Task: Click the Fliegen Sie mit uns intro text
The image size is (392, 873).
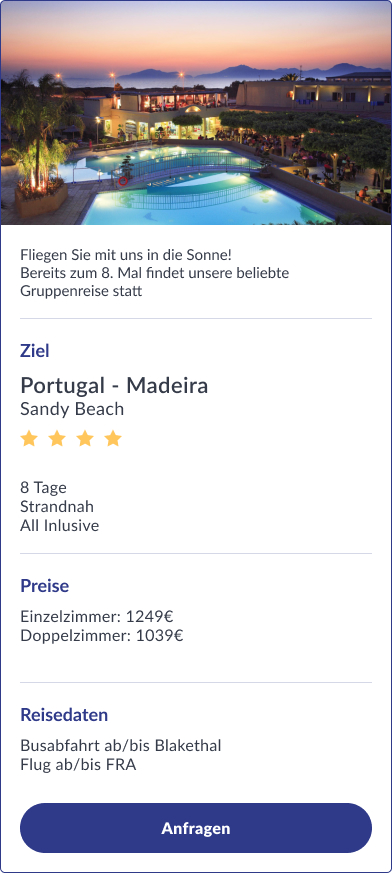Action: coord(155,273)
